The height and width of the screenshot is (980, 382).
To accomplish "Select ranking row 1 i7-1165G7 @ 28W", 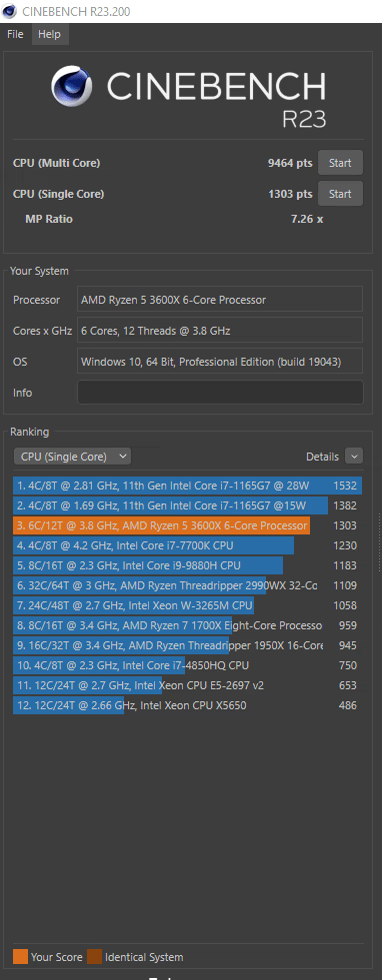I will (x=188, y=486).
